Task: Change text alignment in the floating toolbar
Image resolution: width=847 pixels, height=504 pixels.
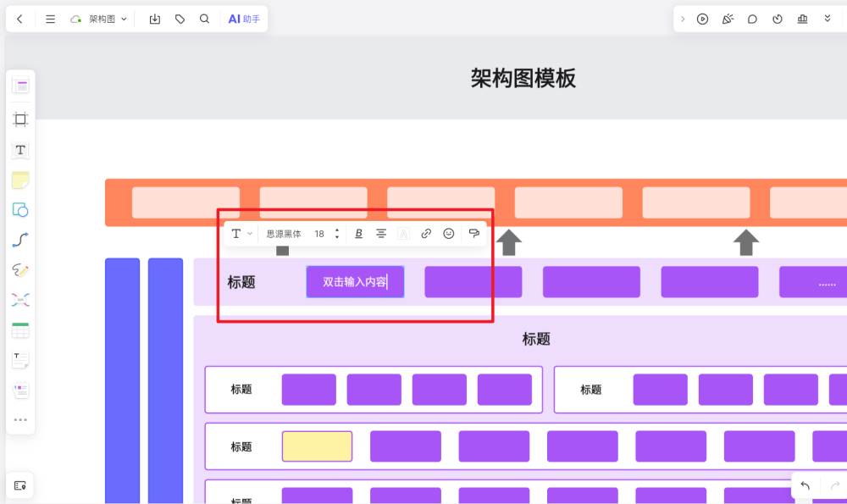Action: (381, 233)
